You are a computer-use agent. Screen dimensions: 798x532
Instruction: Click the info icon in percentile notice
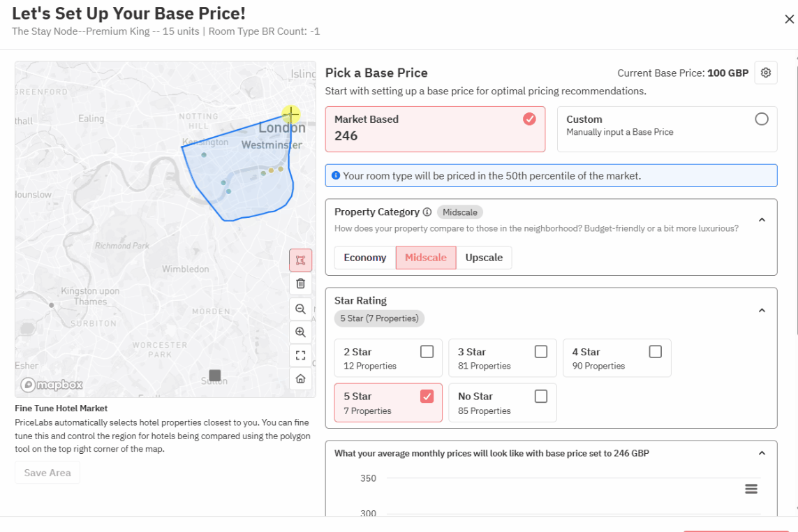tap(336, 175)
